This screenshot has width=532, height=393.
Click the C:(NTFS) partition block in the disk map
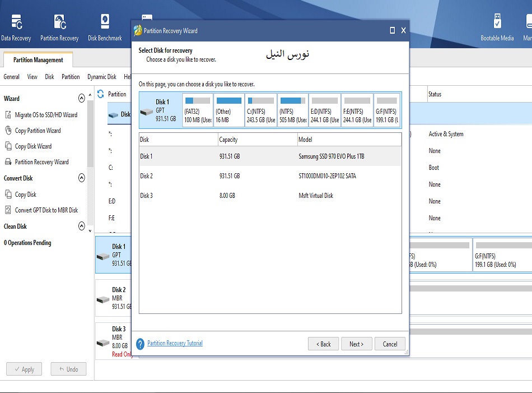tap(260, 110)
